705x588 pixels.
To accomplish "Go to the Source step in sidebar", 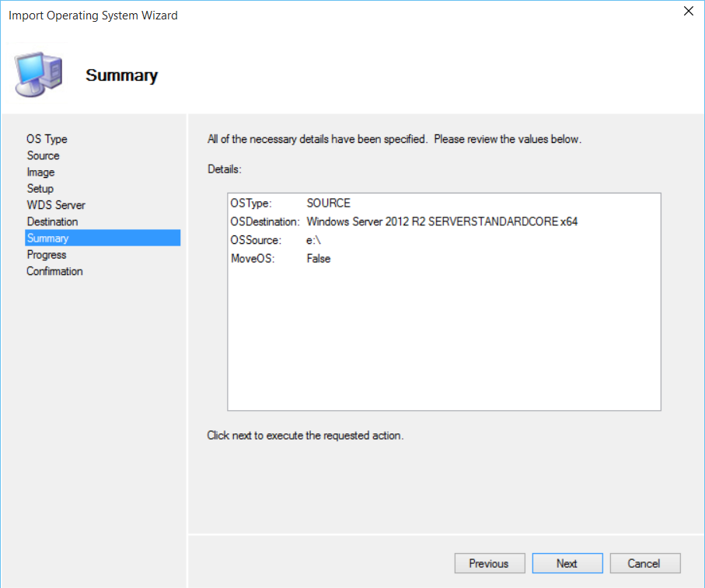I will (x=43, y=155).
